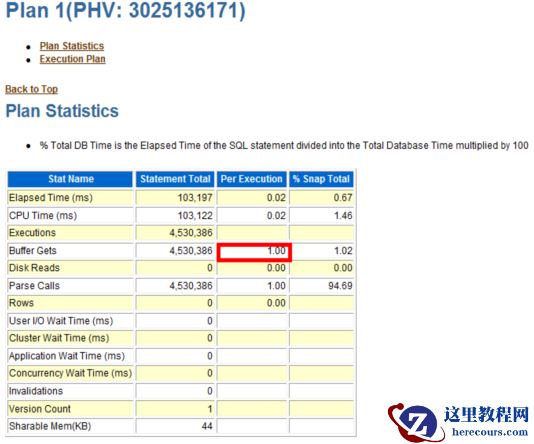
Task: Click the herecours.com watermark text
Action: [490, 432]
